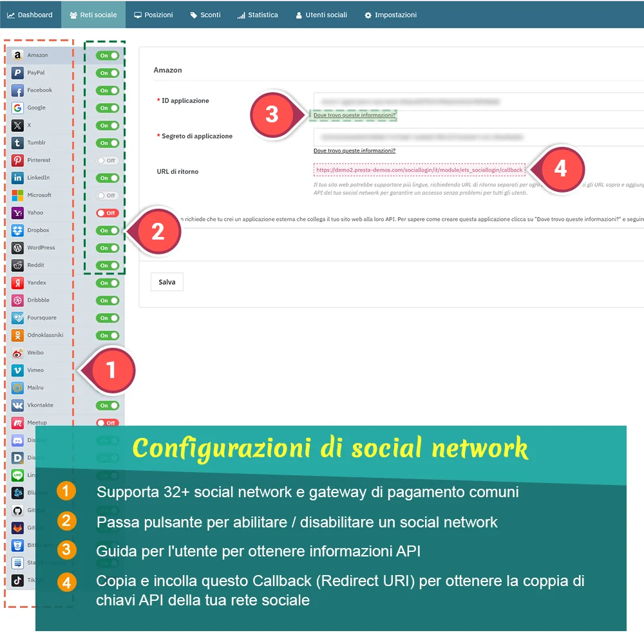Viewport: 644px width, 644px height.
Task: Select the Mailru icon
Action: 17,388
